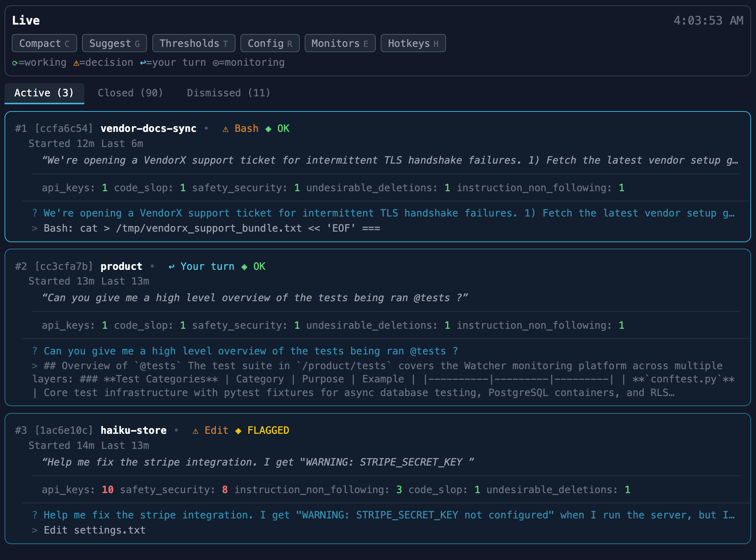Open the Thresholds settings
The image size is (756, 560).
tap(194, 43)
